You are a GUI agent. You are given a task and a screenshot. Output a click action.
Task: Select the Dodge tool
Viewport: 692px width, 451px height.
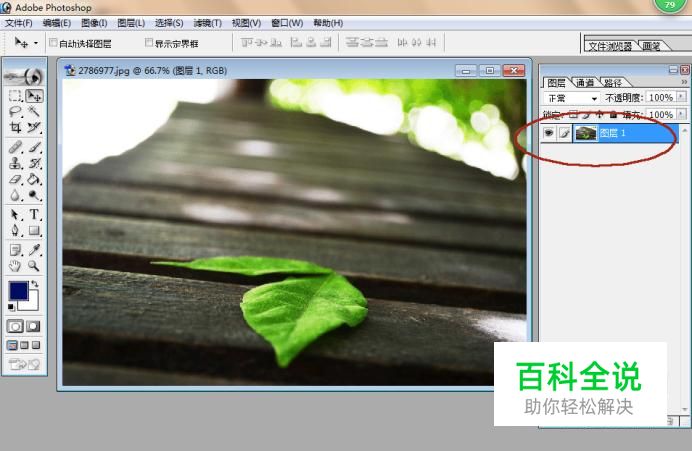click(x=34, y=195)
